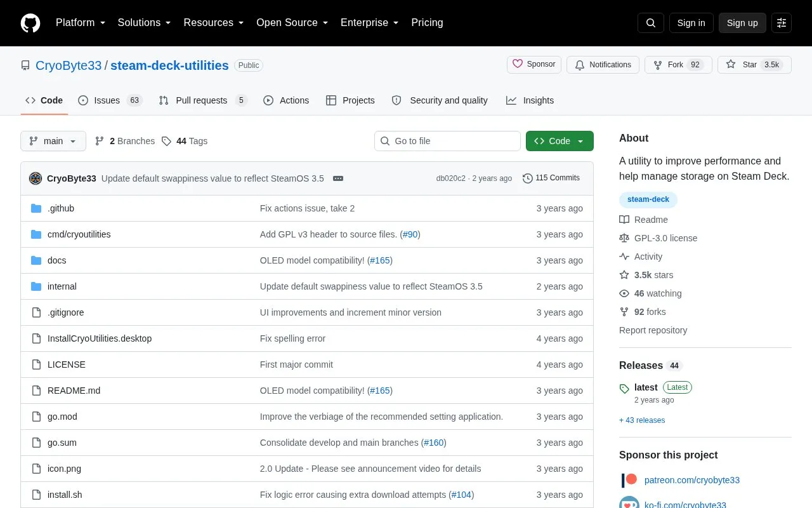The image size is (812, 508).
Task: Click the eye icon next to watching
Action: 624,293
